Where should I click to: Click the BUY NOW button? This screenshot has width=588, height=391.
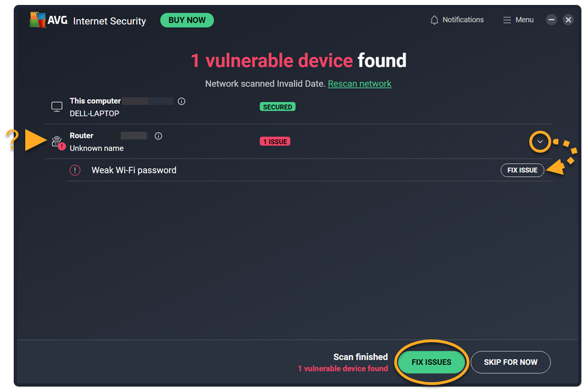tap(187, 20)
